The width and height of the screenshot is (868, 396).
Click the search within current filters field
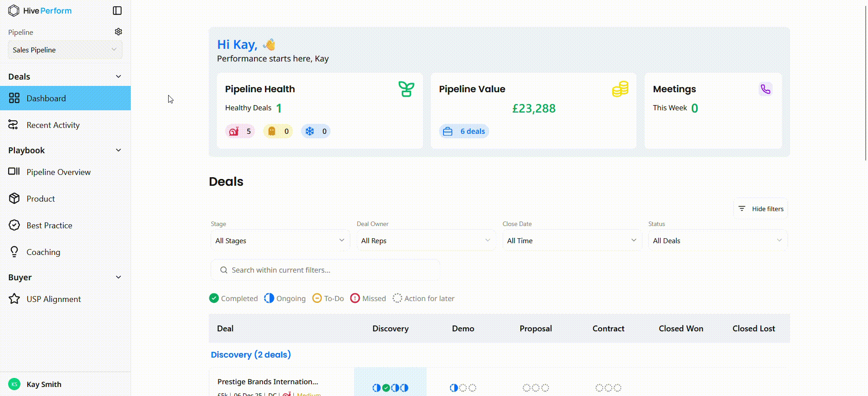click(325, 270)
